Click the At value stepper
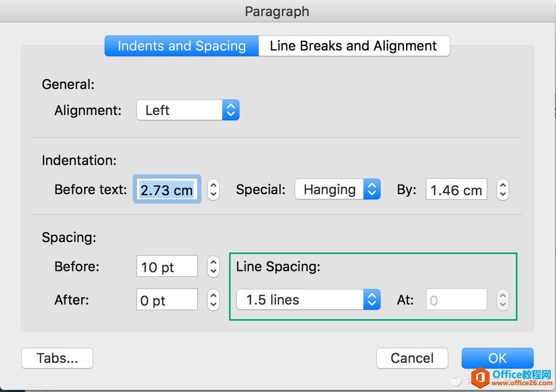 click(x=502, y=300)
